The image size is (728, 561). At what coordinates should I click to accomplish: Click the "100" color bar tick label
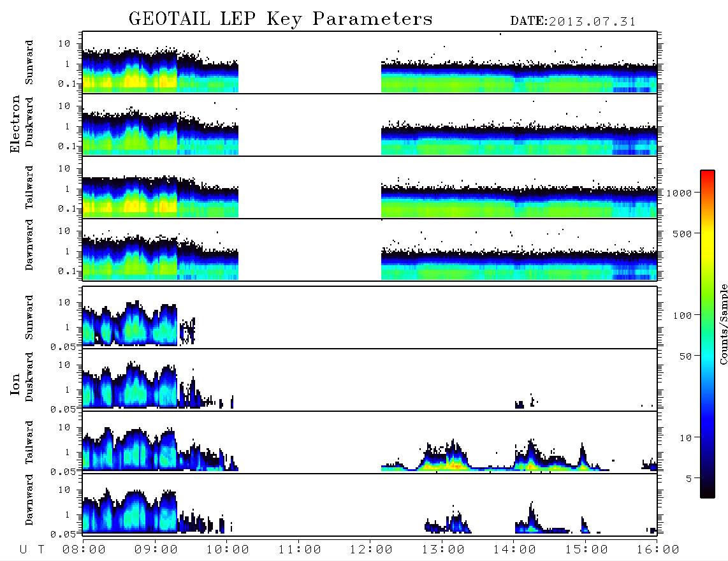pos(682,316)
